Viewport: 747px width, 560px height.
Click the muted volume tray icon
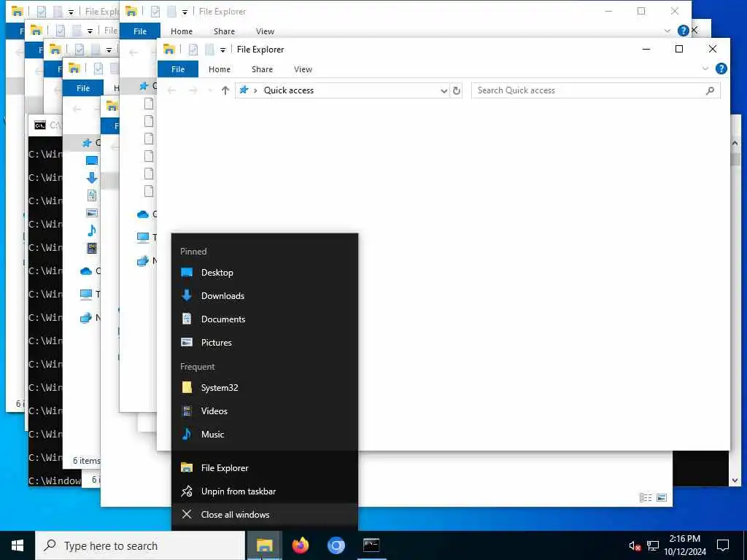coord(634,545)
